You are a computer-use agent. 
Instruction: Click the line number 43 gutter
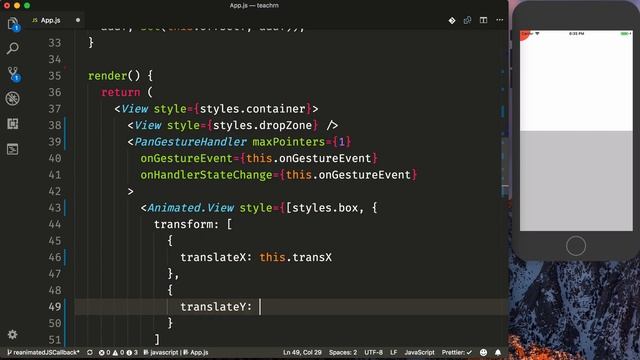click(55, 208)
